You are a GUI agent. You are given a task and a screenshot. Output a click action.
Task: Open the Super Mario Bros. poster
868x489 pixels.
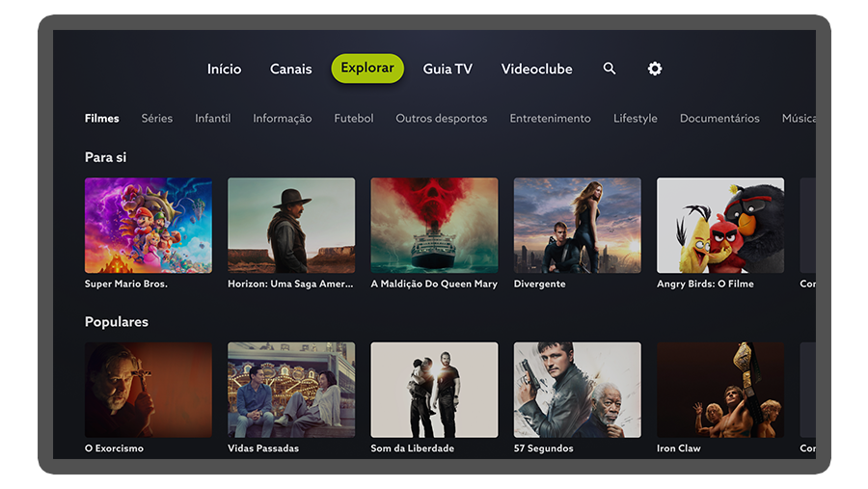149,226
